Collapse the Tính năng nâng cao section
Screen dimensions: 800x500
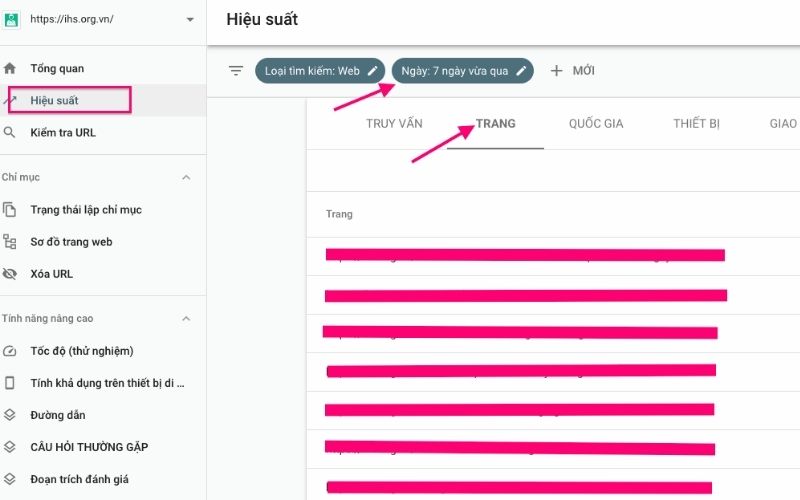[x=185, y=319]
